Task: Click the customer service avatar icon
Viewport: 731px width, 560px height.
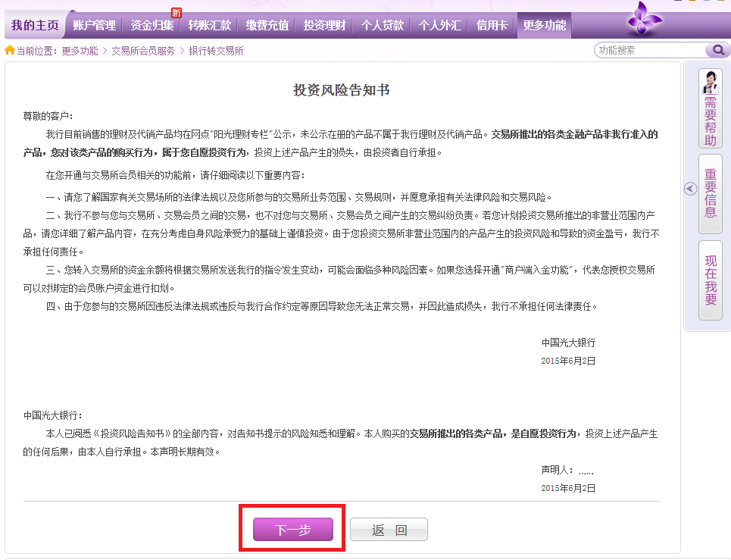Action: (710, 82)
